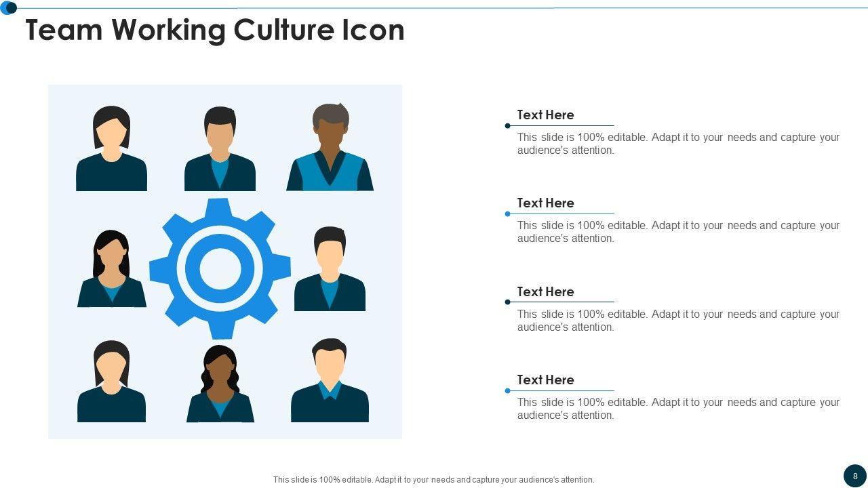Click the light-skinned man avatar beside the gear
The height and width of the screenshot is (488, 868).
330,268
